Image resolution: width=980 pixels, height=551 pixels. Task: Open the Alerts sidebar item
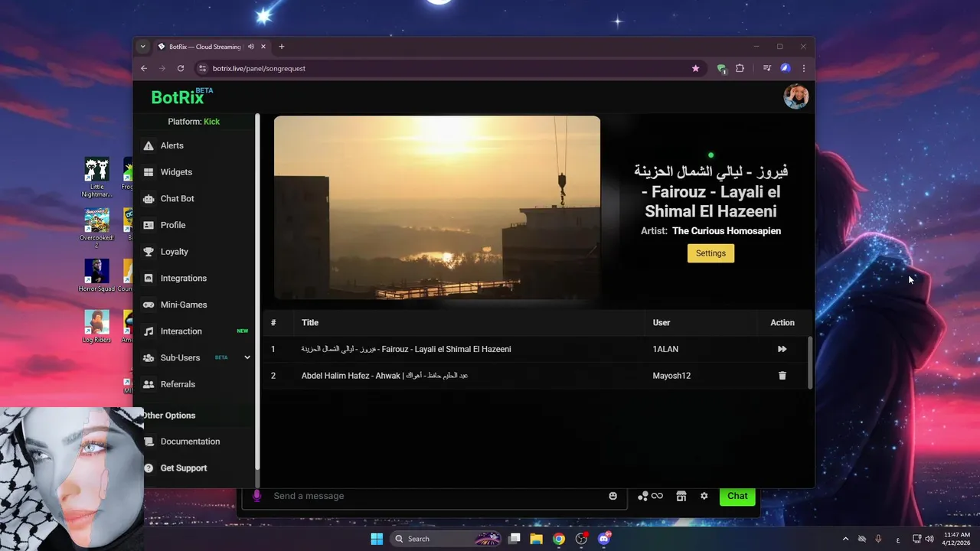pos(195,145)
